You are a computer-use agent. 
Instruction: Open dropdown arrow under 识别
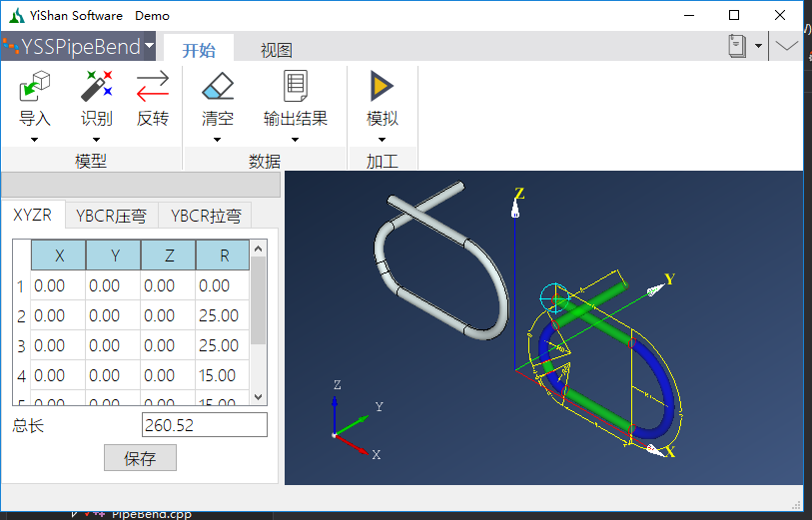coord(96,140)
